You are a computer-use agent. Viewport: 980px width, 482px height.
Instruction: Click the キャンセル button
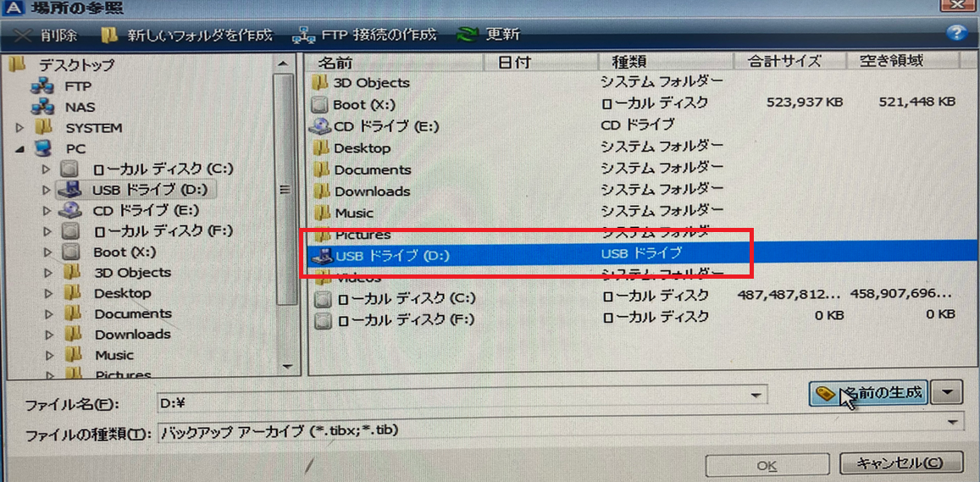pos(900,463)
